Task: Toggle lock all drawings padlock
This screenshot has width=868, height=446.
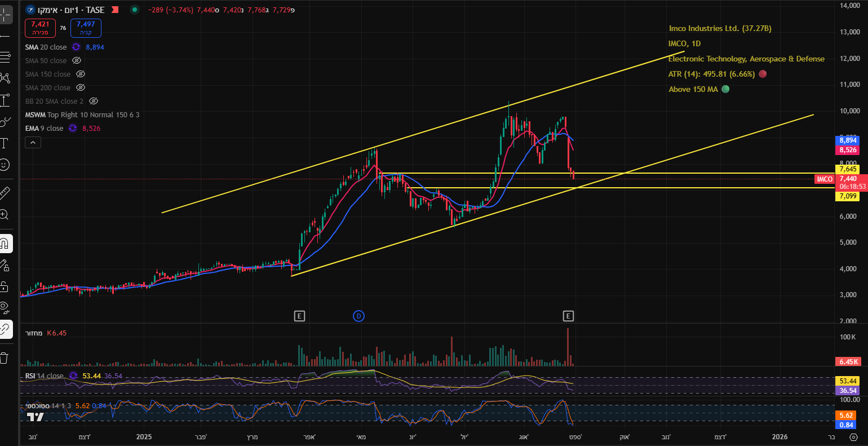Action: coord(5,286)
